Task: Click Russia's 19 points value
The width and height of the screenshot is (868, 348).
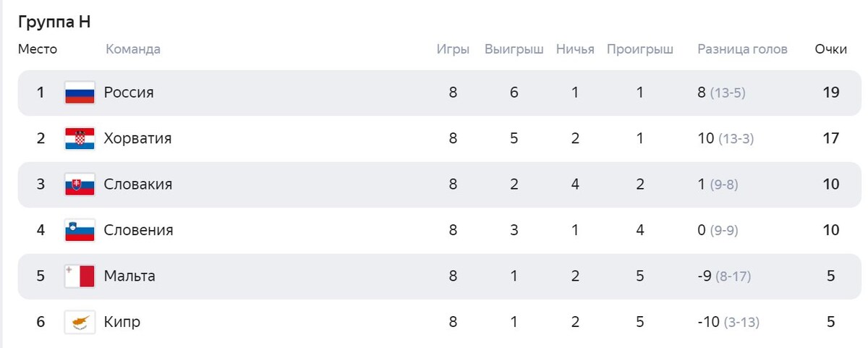Action: pos(830,93)
